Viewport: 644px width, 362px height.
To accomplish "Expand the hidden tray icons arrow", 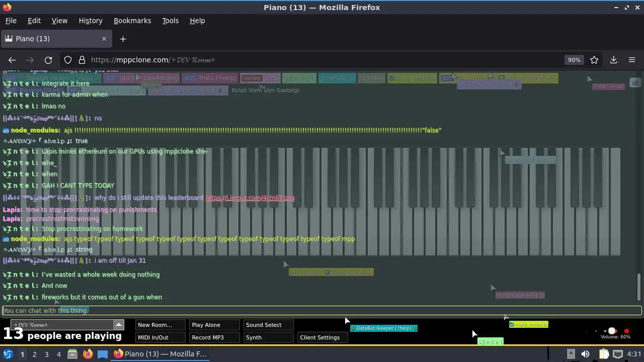I will pyautogui.click(x=571, y=354).
